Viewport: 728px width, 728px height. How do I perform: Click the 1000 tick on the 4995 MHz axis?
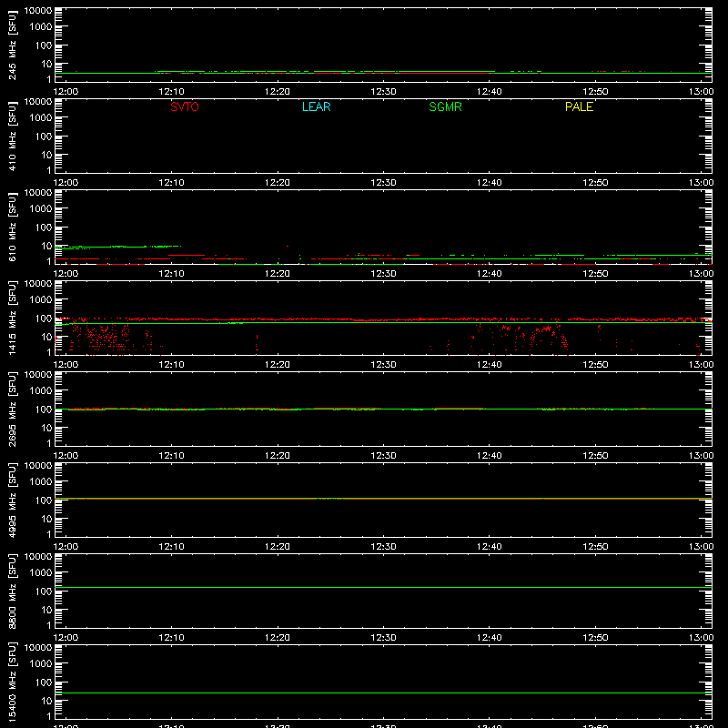(41, 482)
